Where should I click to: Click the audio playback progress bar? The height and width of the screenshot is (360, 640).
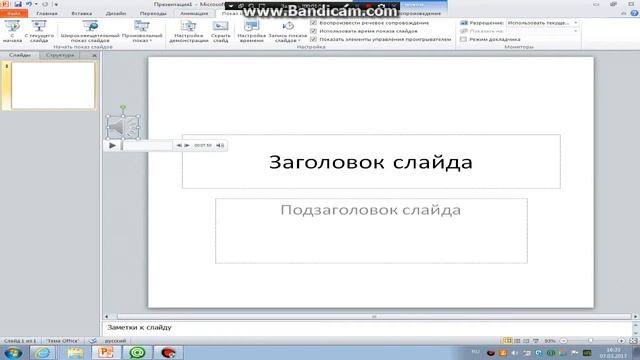tap(148, 145)
